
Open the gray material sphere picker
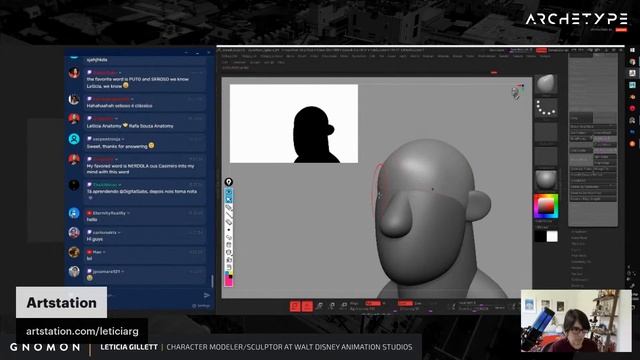546,180
